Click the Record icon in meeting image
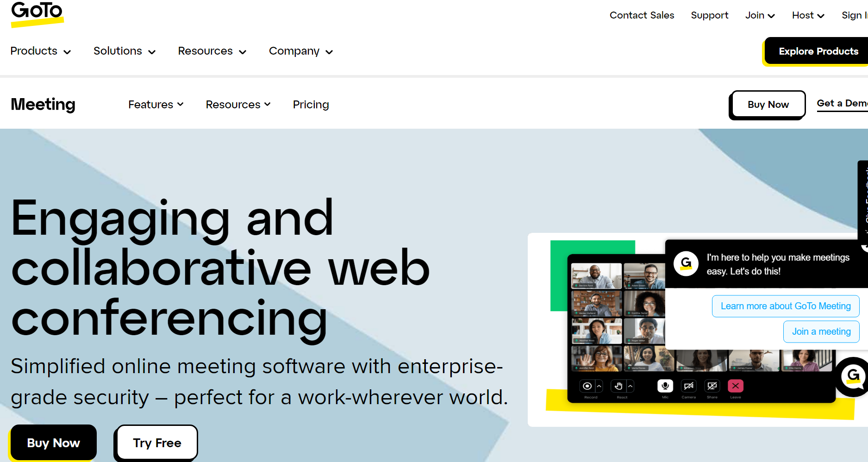The image size is (868, 462). point(587,386)
